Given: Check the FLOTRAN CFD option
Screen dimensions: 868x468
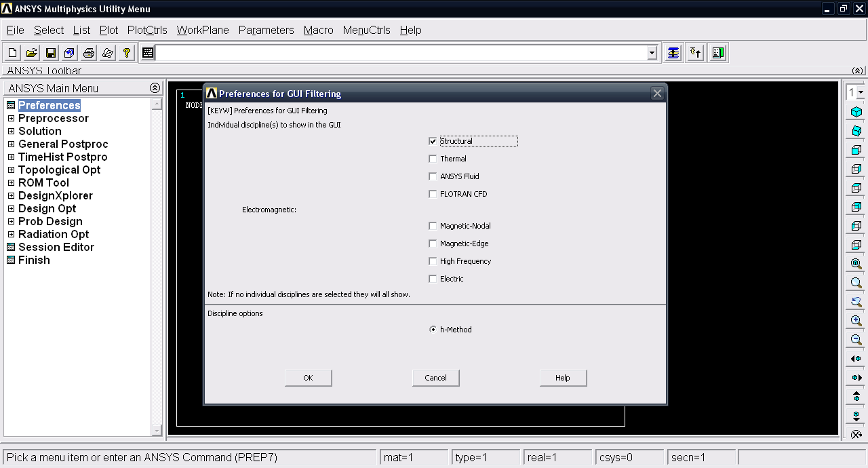Looking at the screenshot, I should click(x=433, y=194).
